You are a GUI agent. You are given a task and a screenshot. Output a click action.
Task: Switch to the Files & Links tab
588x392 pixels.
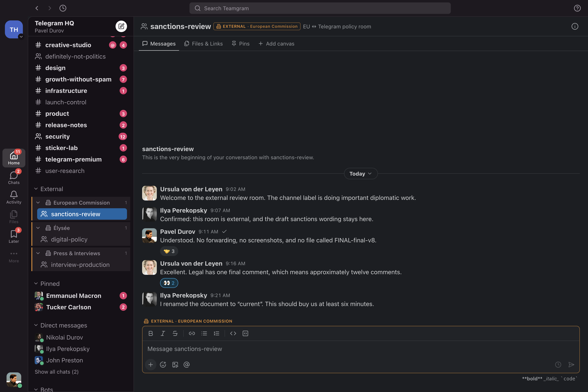[203, 44]
